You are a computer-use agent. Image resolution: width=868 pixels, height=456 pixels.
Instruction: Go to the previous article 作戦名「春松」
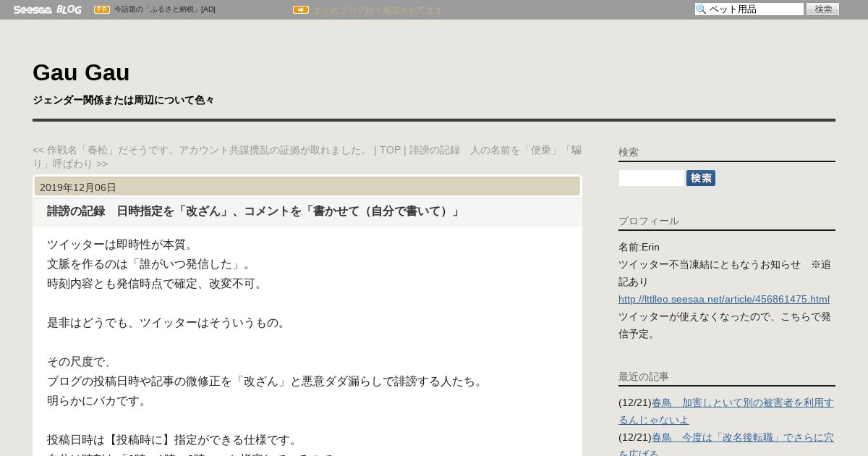pos(200,150)
